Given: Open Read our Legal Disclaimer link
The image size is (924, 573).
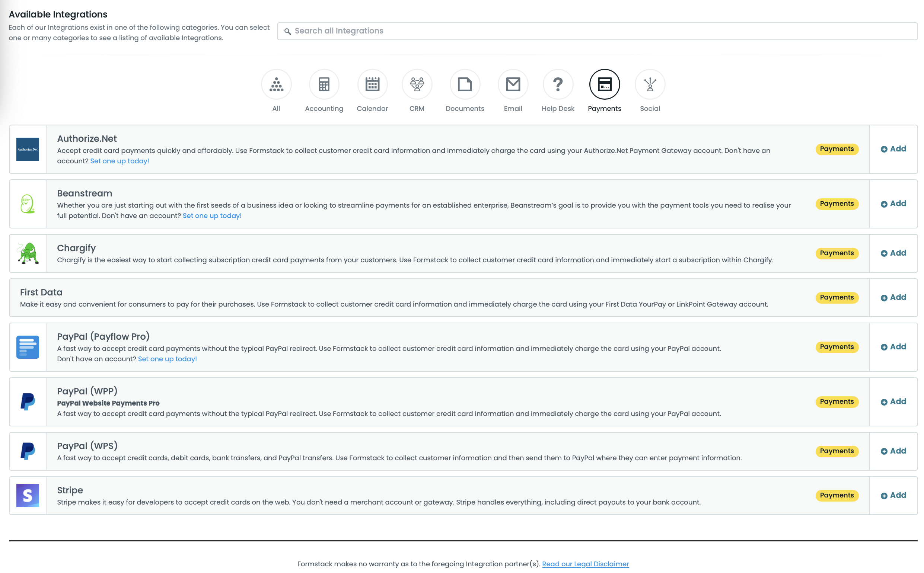Looking at the screenshot, I should coord(585,564).
